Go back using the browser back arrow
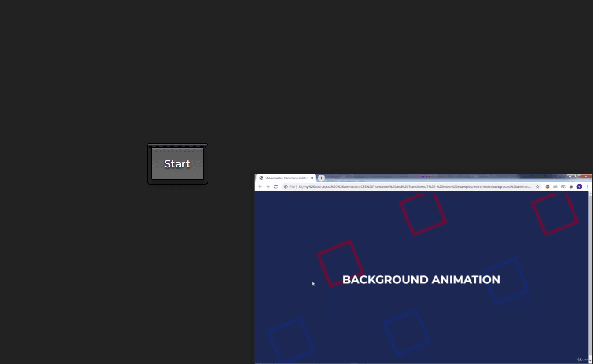This screenshot has height=364, width=593. tap(260, 186)
